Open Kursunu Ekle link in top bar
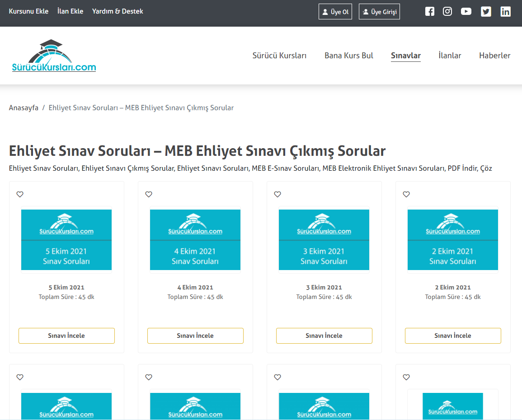This screenshot has height=420, width=522. point(28,11)
